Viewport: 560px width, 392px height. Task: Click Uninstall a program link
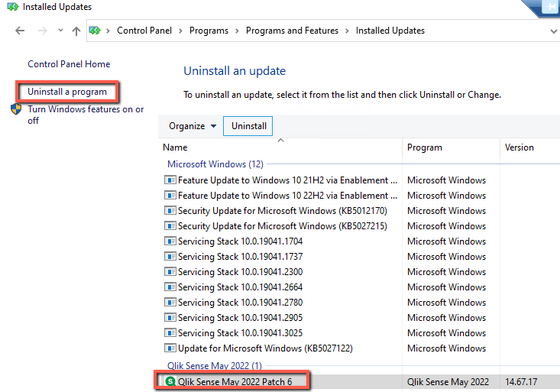(67, 92)
